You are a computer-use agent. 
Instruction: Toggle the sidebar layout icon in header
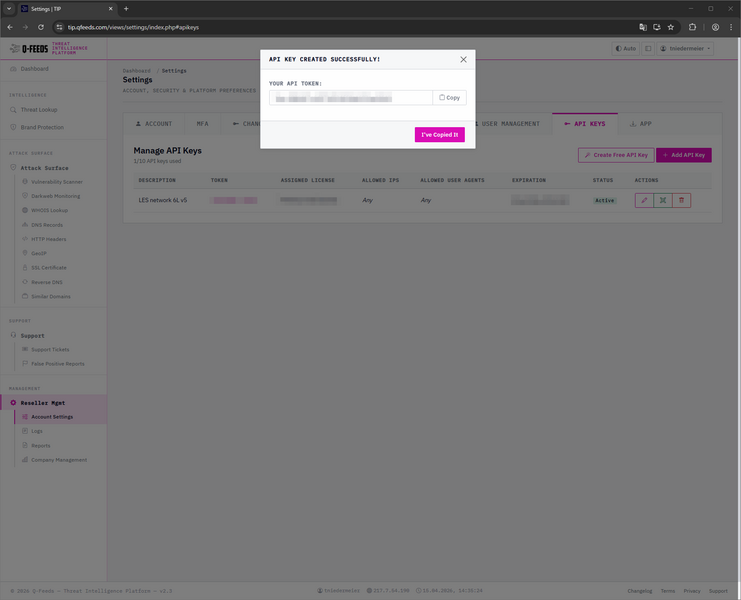click(x=648, y=49)
